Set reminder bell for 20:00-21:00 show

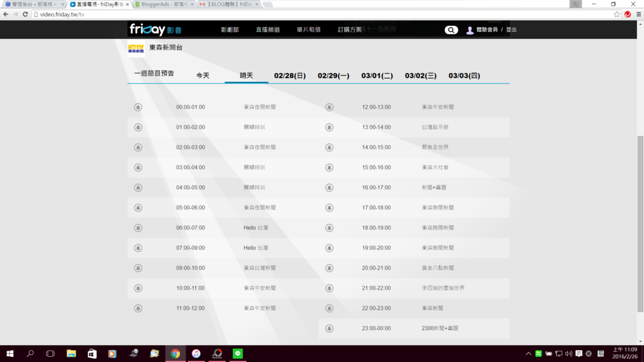point(330,268)
